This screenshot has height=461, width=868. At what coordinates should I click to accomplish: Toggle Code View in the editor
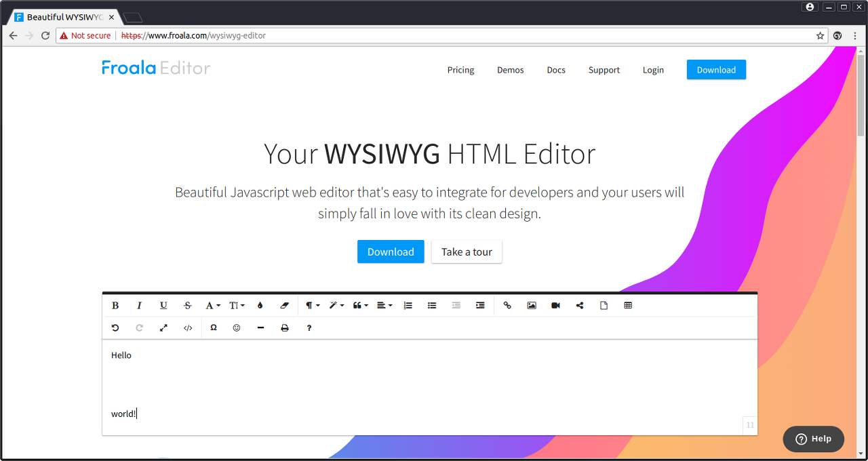[188, 328]
